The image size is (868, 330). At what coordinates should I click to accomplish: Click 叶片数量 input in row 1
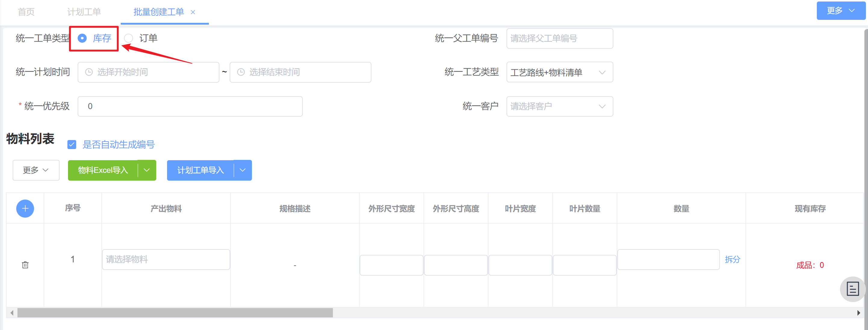pyautogui.click(x=584, y=265)
